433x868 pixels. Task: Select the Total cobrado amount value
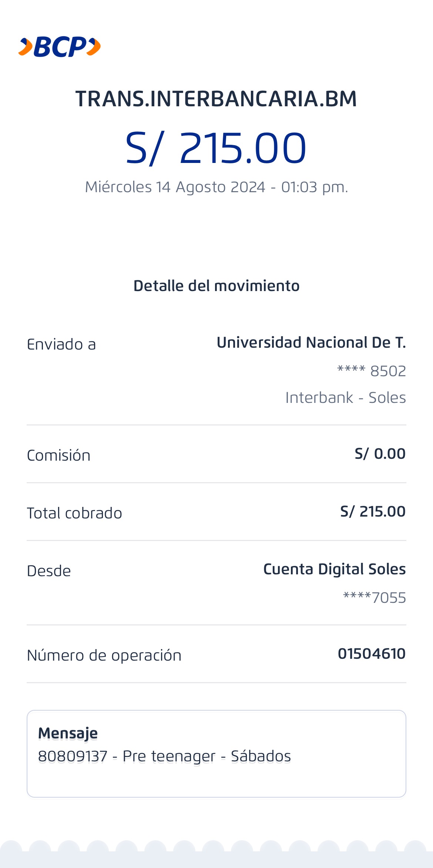click(373, 512)
